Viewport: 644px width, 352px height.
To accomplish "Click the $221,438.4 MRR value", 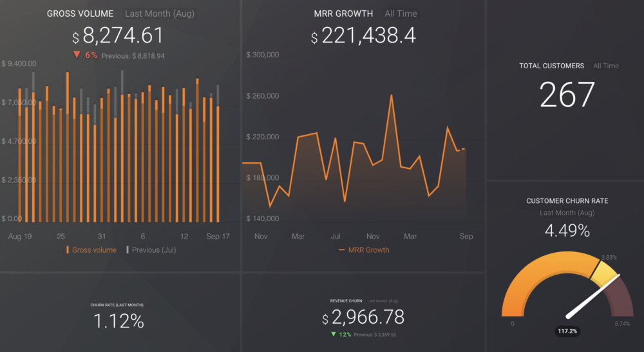I will point(363,35).
